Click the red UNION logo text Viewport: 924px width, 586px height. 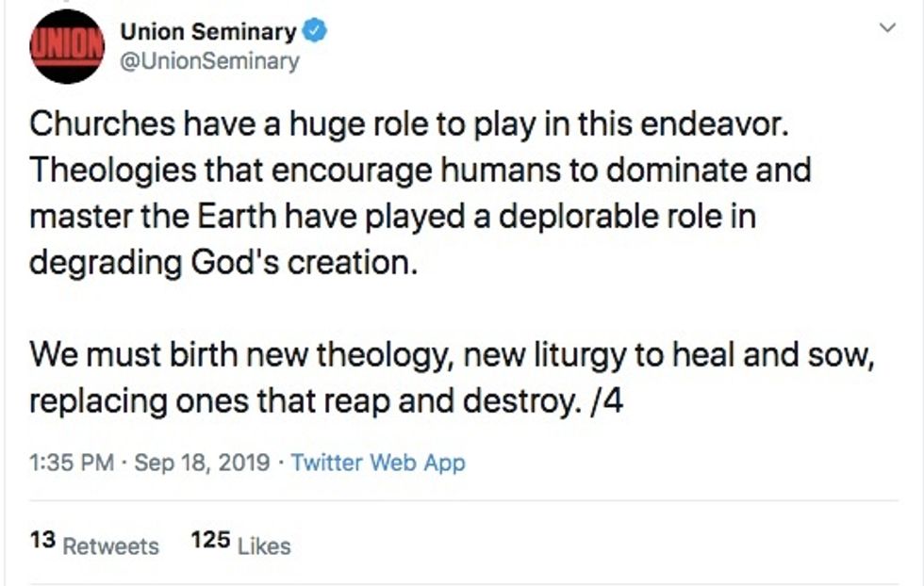[66, 45]
